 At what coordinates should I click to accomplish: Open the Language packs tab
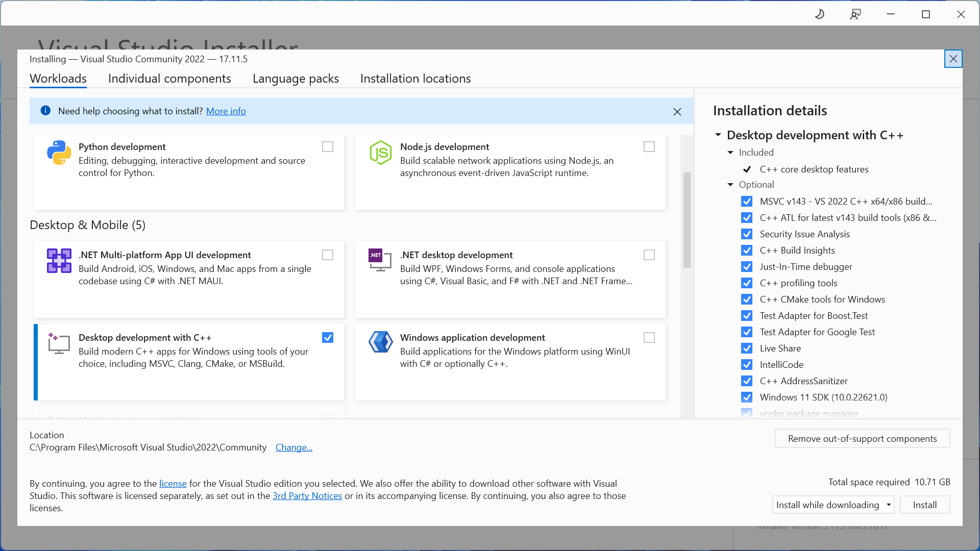pos(296,79)
